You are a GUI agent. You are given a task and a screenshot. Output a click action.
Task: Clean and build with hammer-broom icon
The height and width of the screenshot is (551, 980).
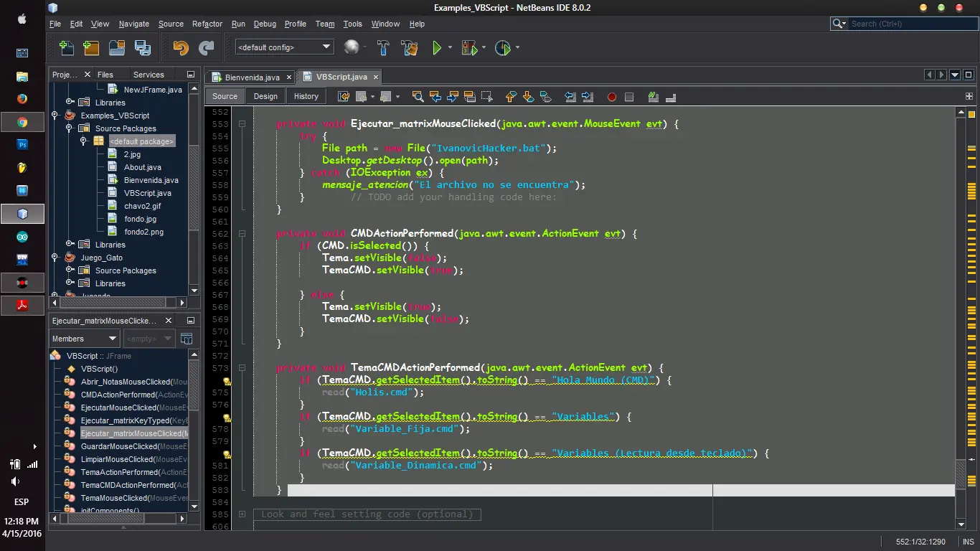pos(410,48)
